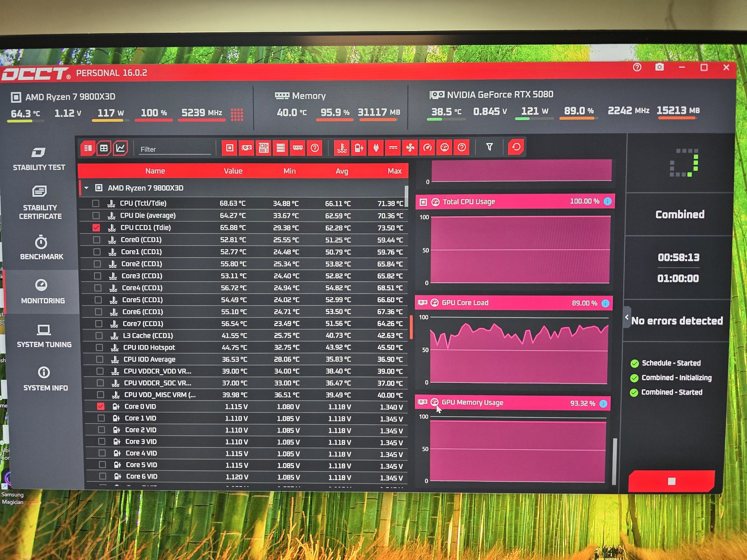
Task: Click the funnel filter icon
Action: point(489,147)
